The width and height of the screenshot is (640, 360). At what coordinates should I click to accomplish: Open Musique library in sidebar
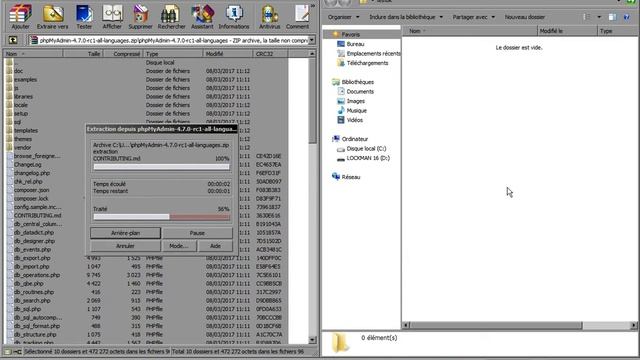click(356, 111)
